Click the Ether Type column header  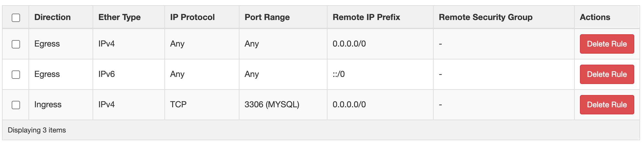[119, 17]
